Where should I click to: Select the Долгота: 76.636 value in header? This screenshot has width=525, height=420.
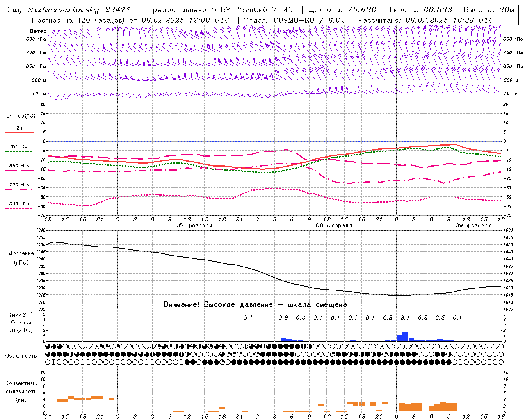(342, 10)
